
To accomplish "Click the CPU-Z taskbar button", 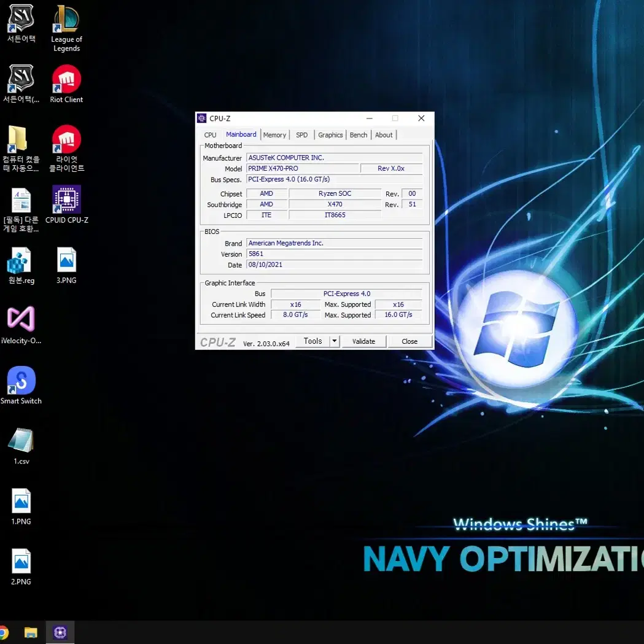I will tap(60, 632).
